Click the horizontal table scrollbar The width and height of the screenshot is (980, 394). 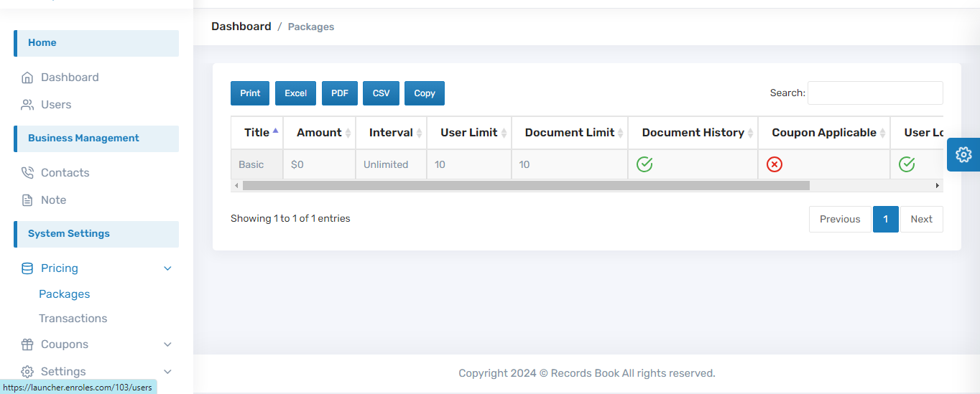coord(525,186)
